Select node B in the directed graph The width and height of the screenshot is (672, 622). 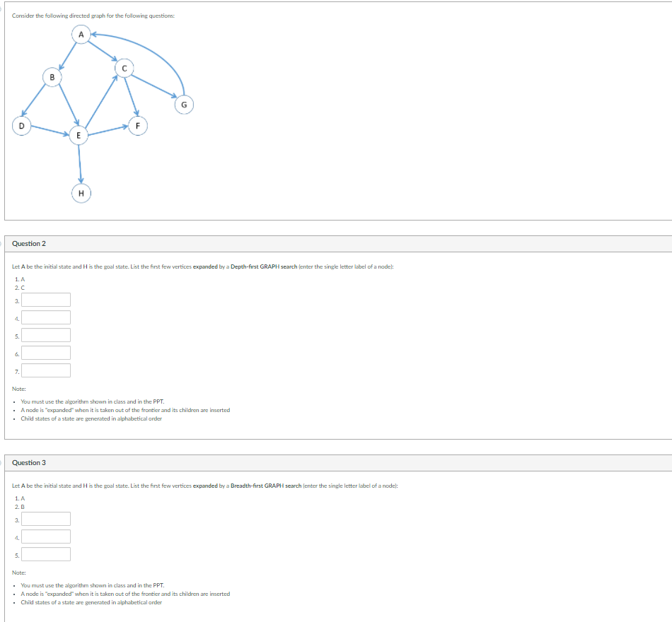(x=52, y=78)
